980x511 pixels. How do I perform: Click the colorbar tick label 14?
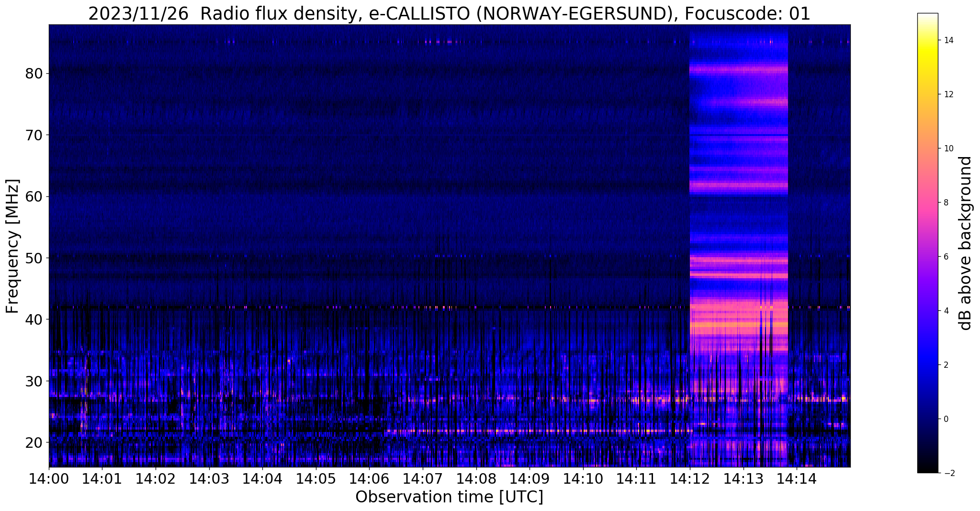click(x=948, y=40)
